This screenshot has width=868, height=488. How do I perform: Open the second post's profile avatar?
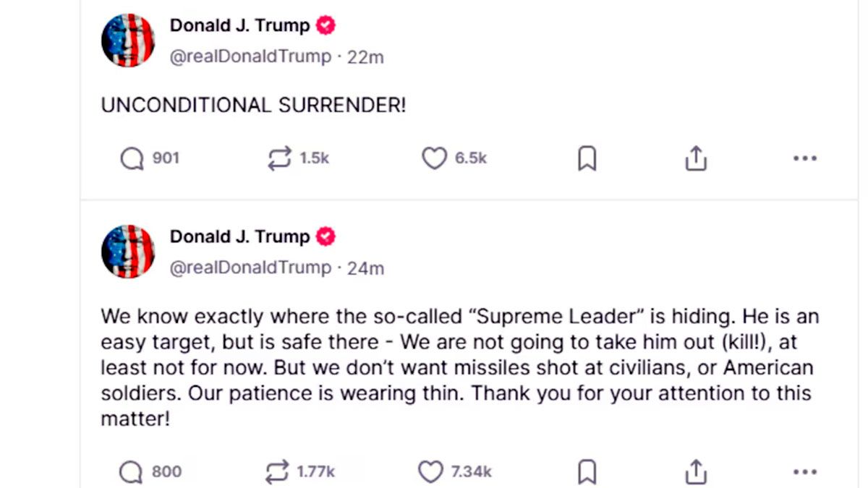point(128,252)
